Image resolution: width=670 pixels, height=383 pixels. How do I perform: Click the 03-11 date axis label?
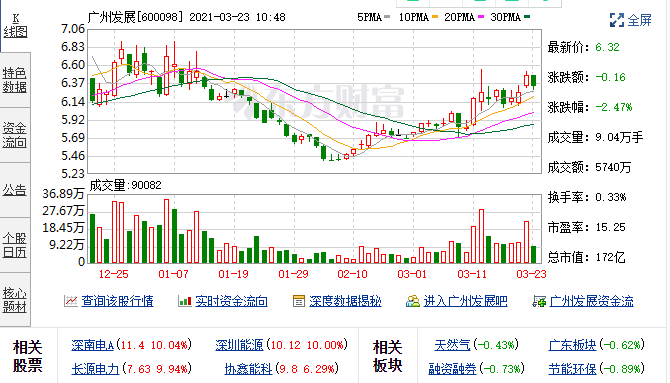click(x=472, y=274)
